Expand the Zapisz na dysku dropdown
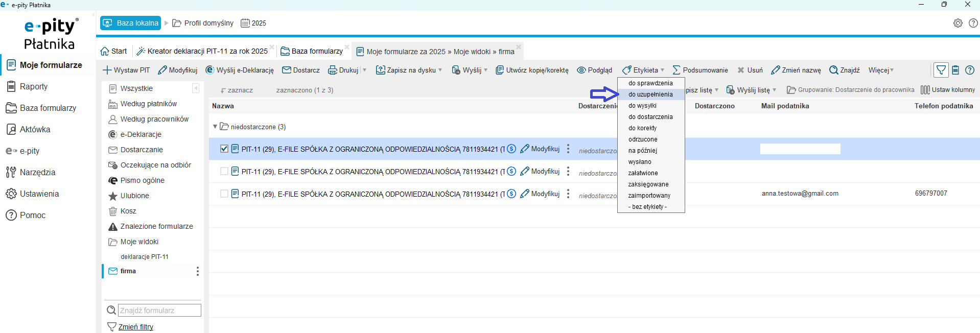The height and width of the screenshot is (333, 980). pos(440,70)
